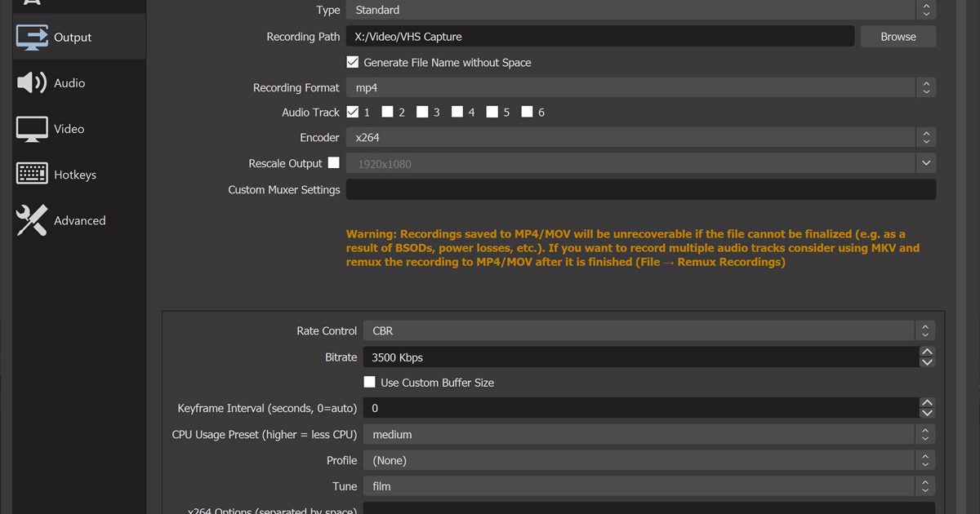Enable audio track 2 checkbox
The width and height of the screenshot is (980, 514).
click(x=388, y=112)
